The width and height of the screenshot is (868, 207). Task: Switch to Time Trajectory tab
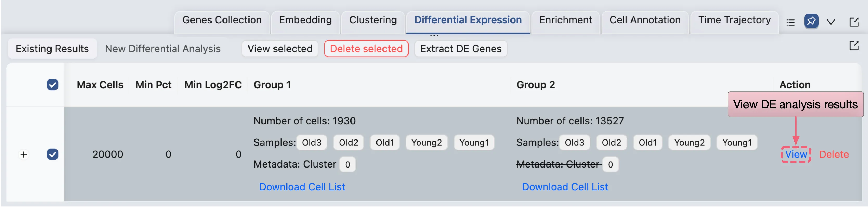[x=734, y=20]
